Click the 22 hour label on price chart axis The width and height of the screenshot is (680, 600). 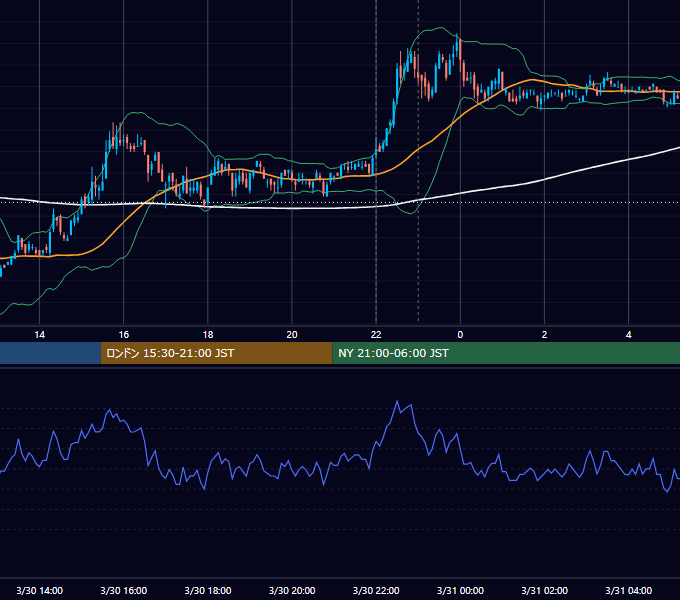[376, 335]
